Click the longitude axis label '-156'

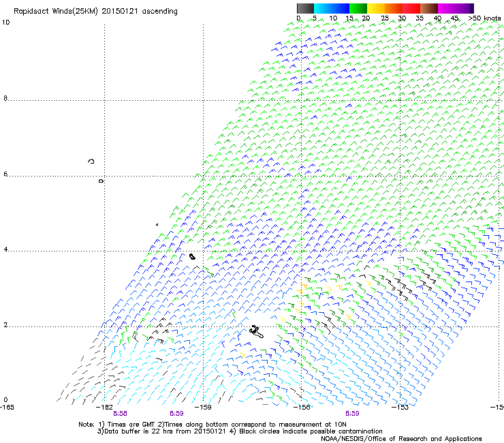click(x=302, y=408)
